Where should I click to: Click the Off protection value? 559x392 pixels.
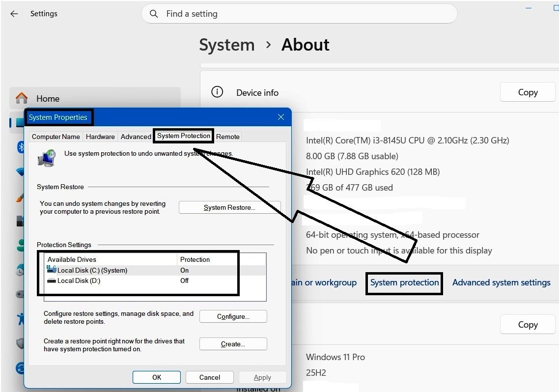coord(184,281)
